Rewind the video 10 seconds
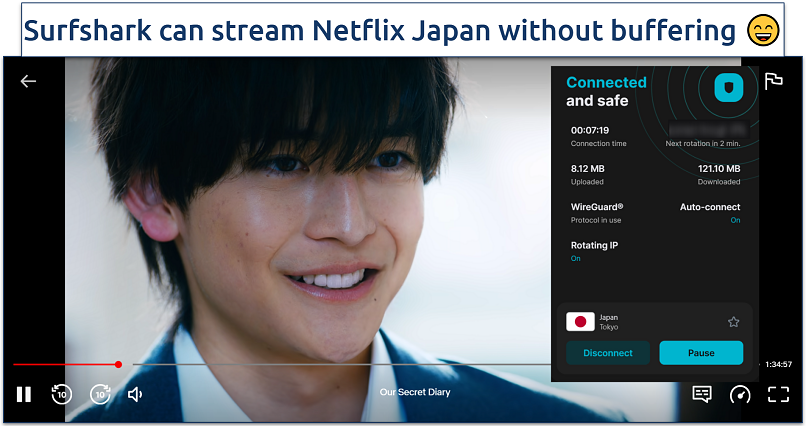 (62, 394)
